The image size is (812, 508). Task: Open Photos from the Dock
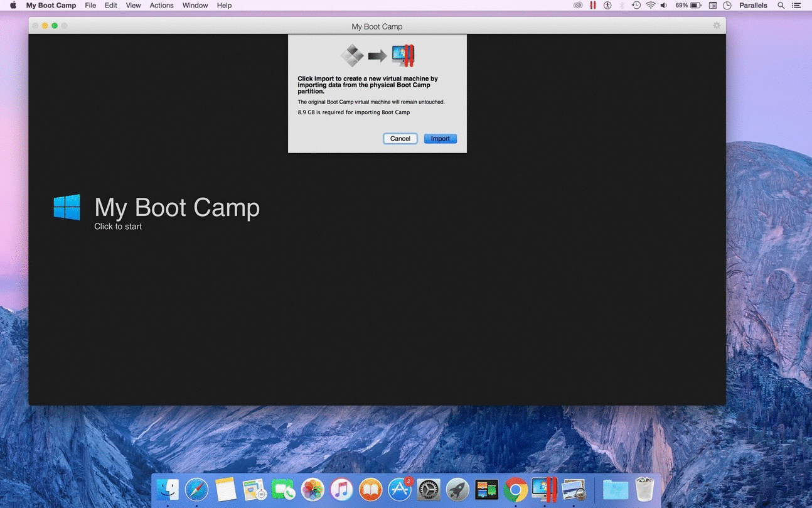point(313,490)
